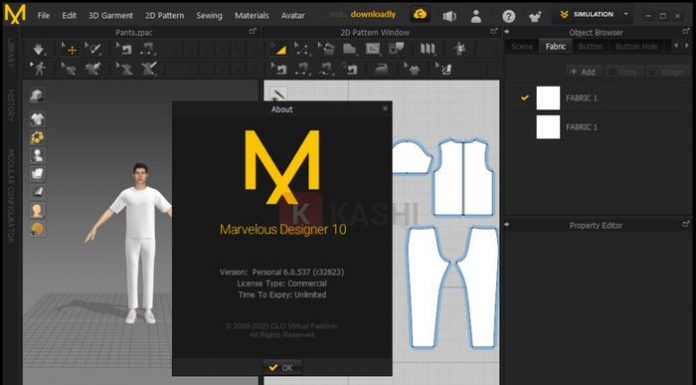Switch to the Scene tab
696x385 pixels.
coord(522,46)
